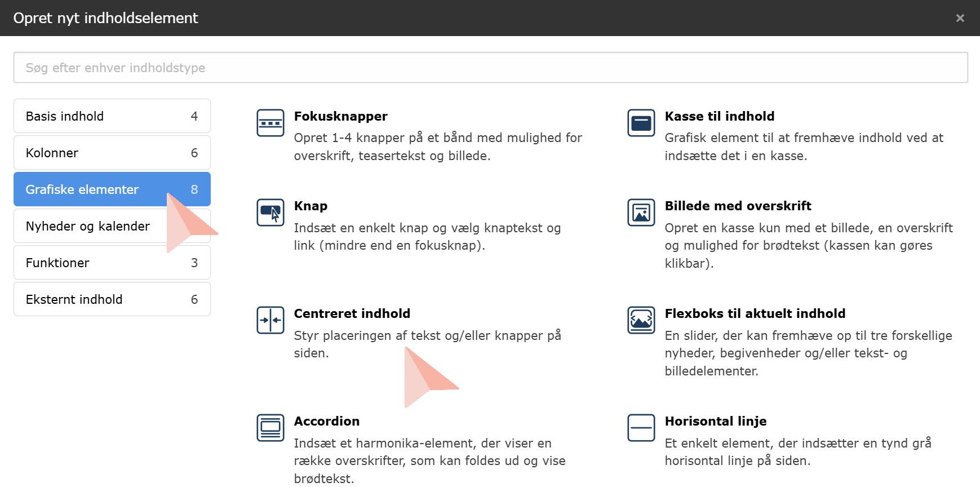Click the Centreret indhold icon
The height and width of the screenshot is (487, 980).
pyautogui.click(x=271, y=320)
